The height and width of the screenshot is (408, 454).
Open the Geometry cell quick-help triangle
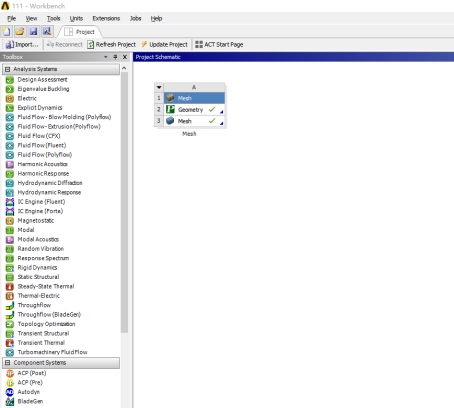[222, 112]
